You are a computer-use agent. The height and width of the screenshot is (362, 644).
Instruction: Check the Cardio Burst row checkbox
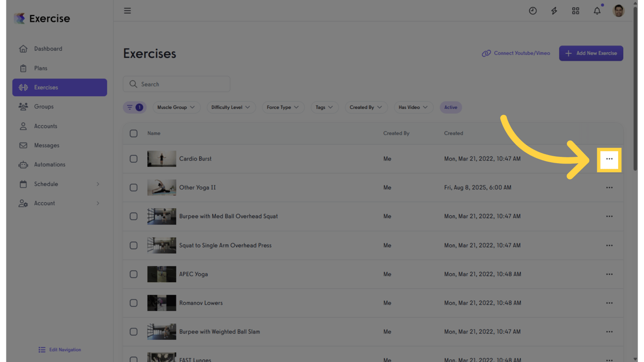click(133, 159)
